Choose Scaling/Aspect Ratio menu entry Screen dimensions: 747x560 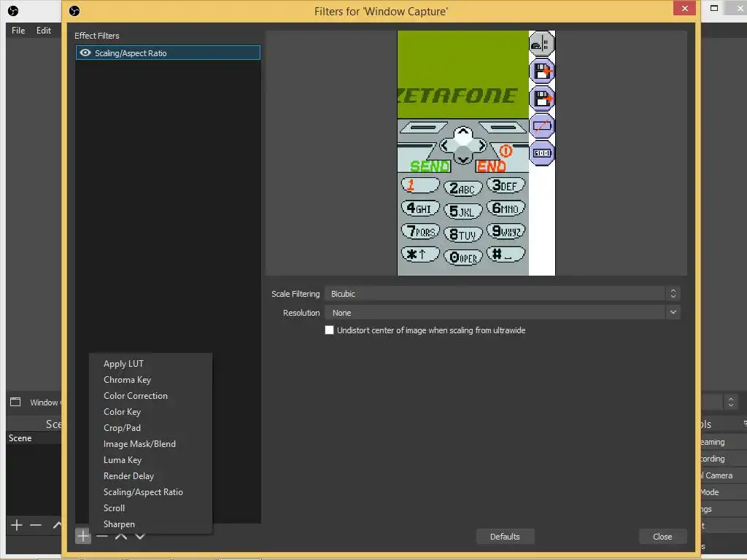tap(143, 492)
